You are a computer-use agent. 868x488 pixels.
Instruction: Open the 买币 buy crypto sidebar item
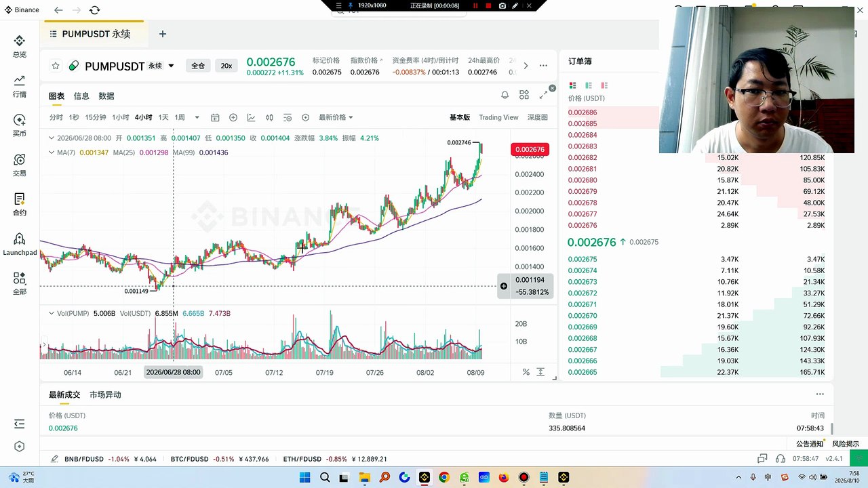click(x=19, y=125)
